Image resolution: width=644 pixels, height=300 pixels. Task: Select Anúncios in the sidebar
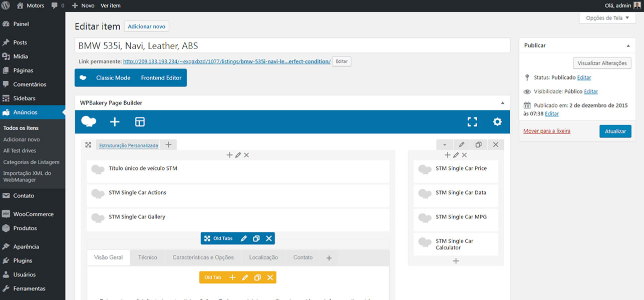click(x=33, y=112)
